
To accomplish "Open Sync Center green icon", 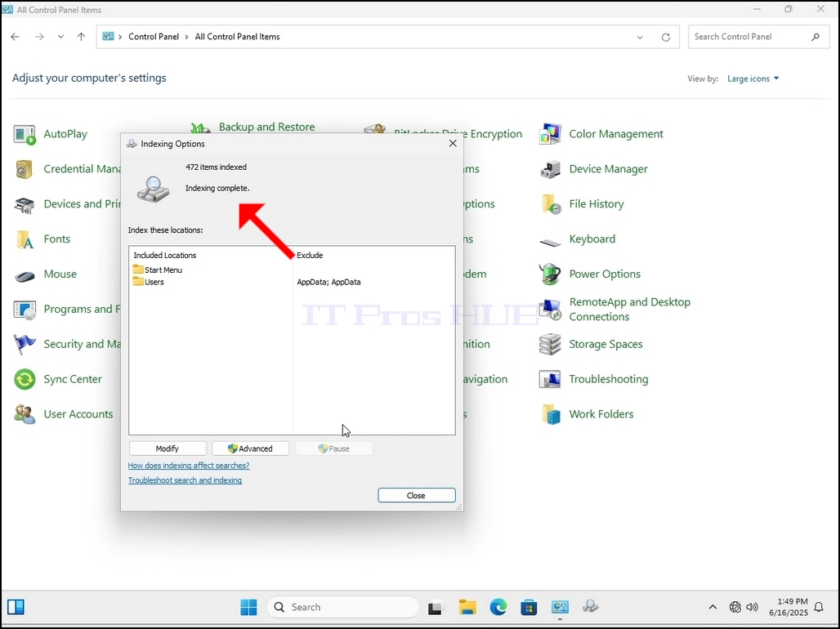I will point(25,379).
